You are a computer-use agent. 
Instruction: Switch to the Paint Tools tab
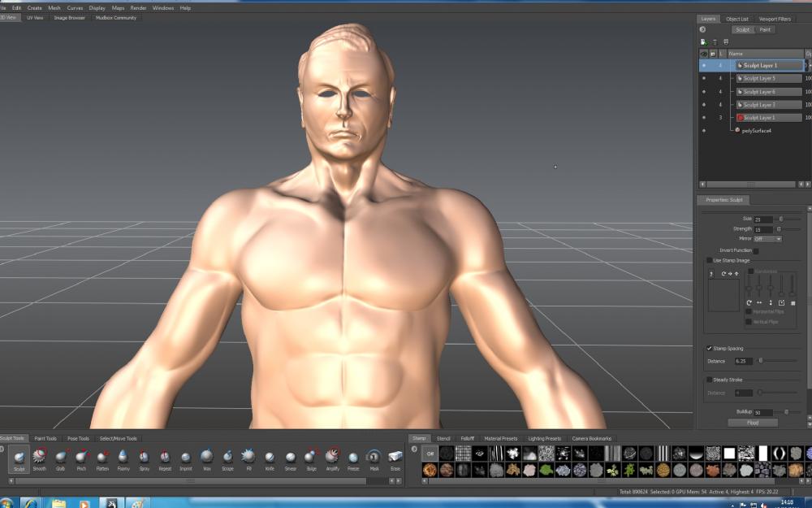45,439
